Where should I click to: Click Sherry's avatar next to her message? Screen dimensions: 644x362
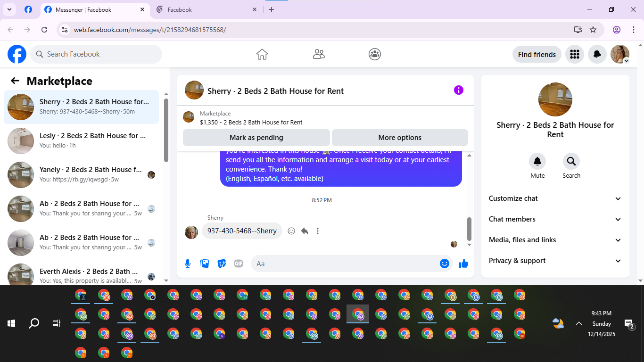(191, 232)
